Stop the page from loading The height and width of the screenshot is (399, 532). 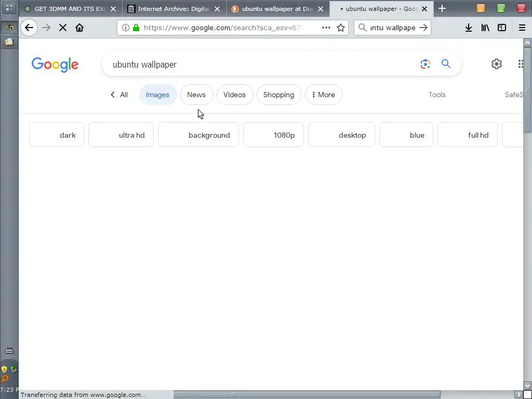pos(63,28)
